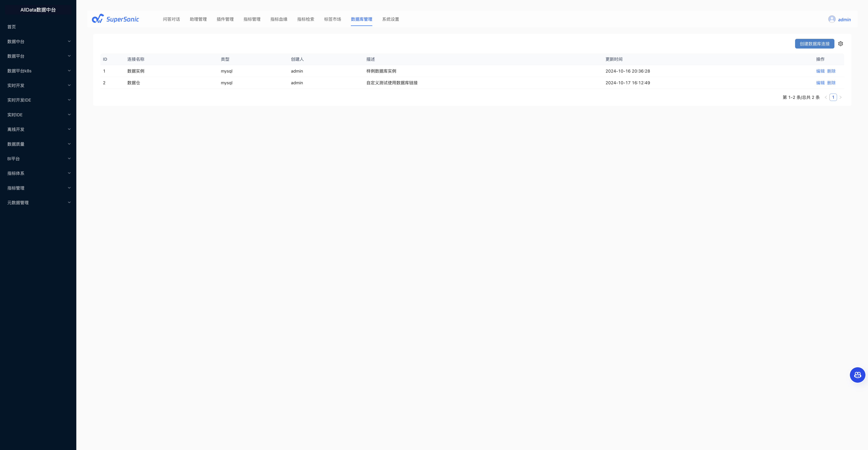Edit the 数据实例 connection
The image size is (868, 450).
coord(820,71)
